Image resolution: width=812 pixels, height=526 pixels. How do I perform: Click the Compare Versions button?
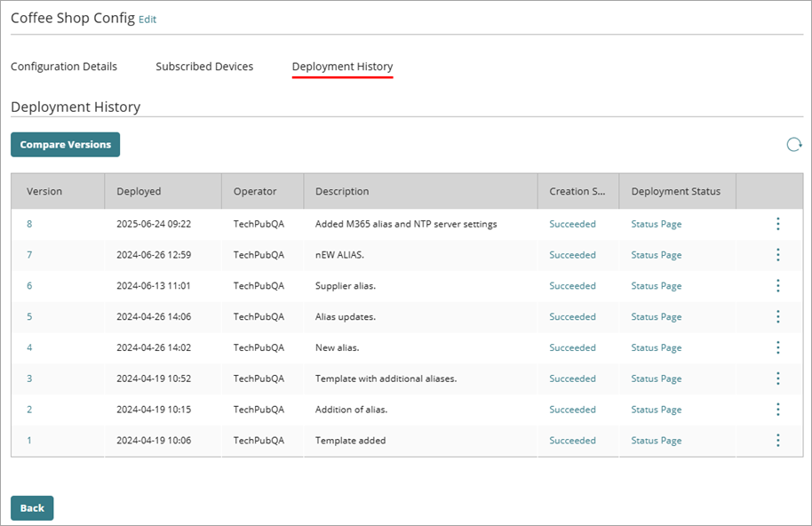point(65,145)
